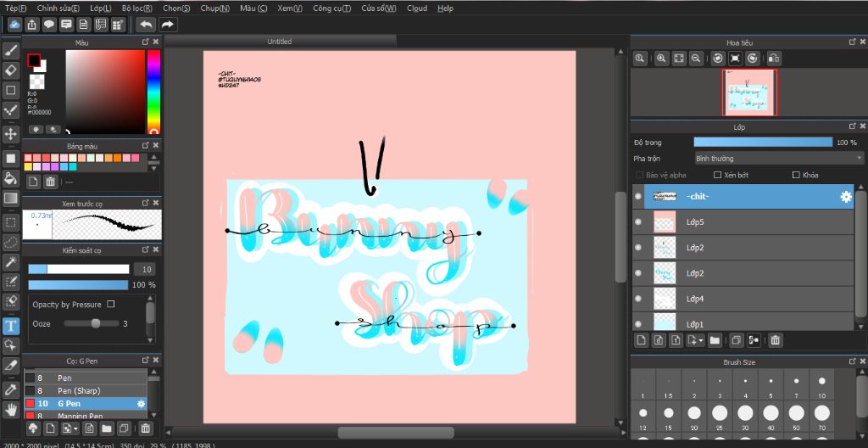Click the Redo arrow in top toolbar
The image size is (868, 448).
(x=168, y=25)
